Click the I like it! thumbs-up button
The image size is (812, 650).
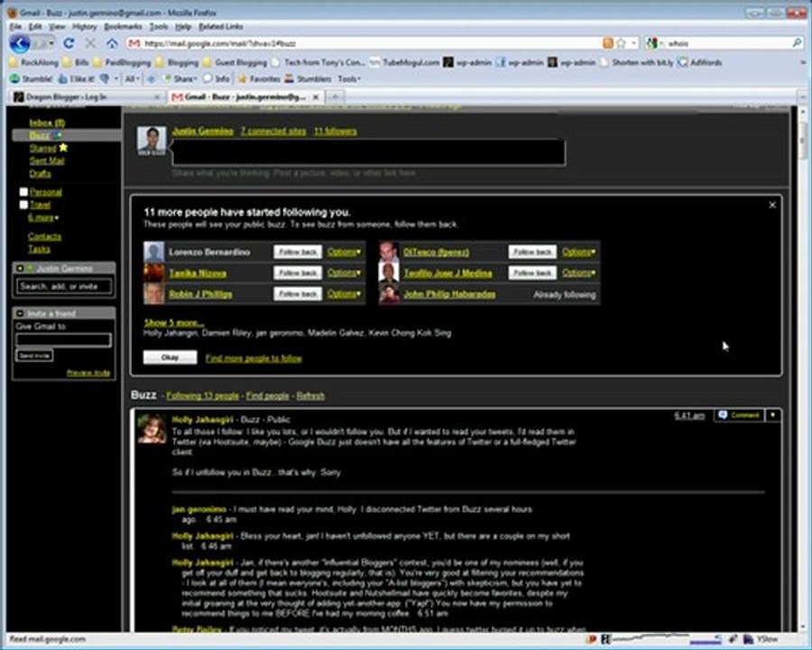[76, 79]
